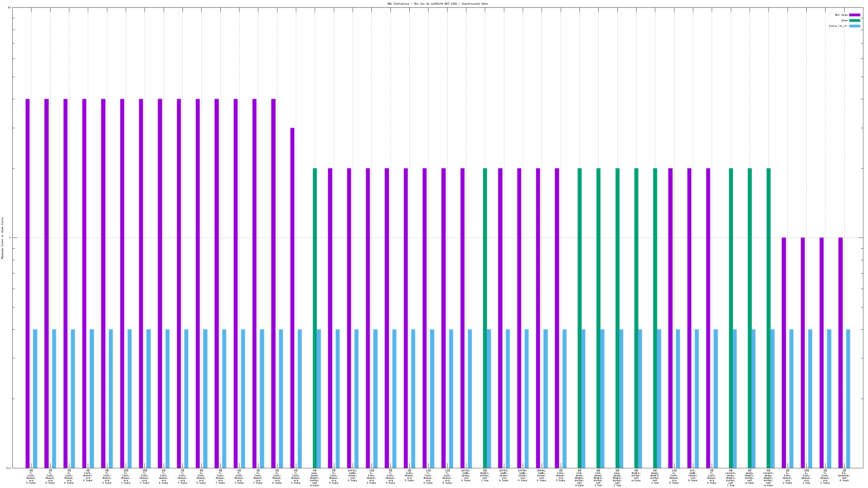Click the y-axis tick label 1
This screenshot has width=868, height=488.
[10, 238]
